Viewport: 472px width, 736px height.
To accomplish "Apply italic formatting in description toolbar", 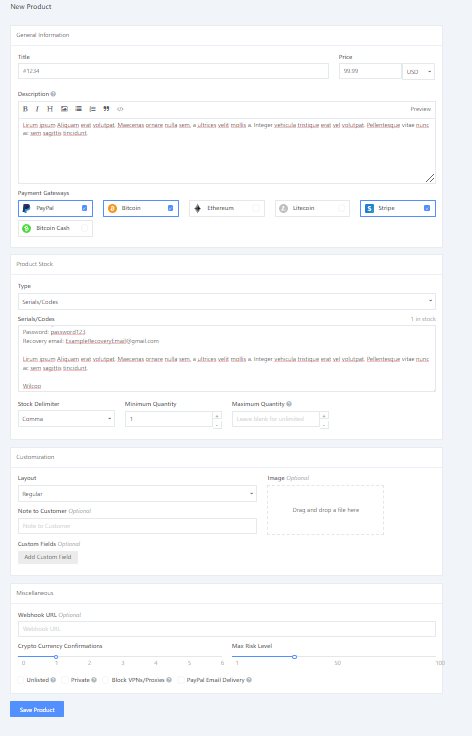I will coord(37,109).
